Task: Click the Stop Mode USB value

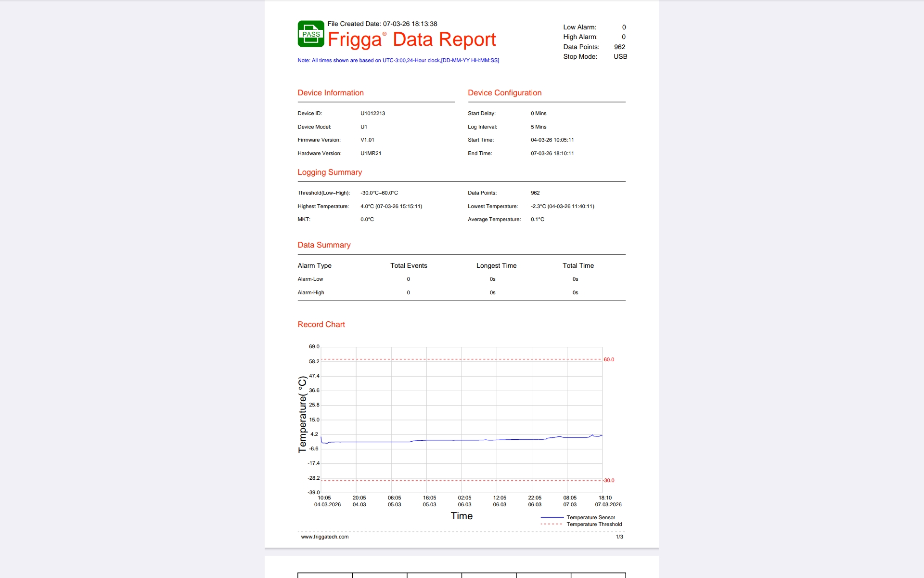Action: pos(620,57)
